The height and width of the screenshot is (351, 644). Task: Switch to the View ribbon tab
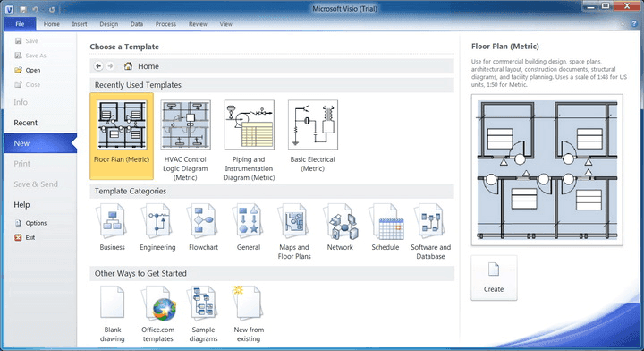(x=226, y=24)
